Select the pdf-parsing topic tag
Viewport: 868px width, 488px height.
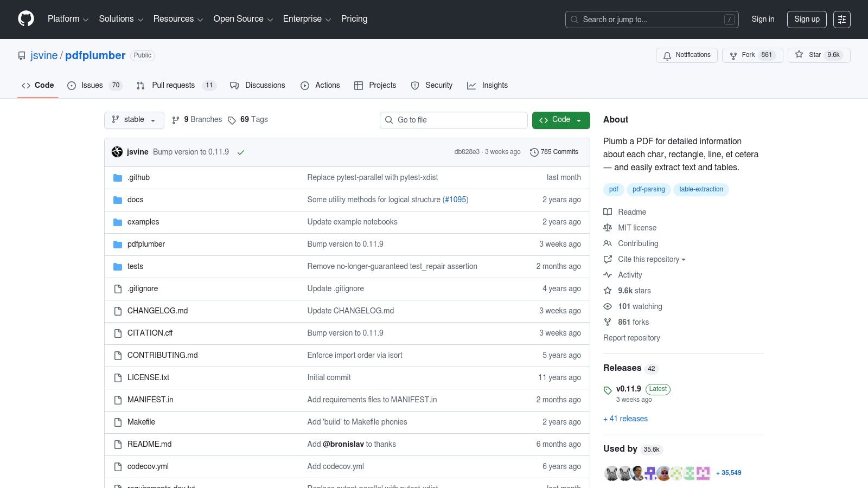click(648, 189)
